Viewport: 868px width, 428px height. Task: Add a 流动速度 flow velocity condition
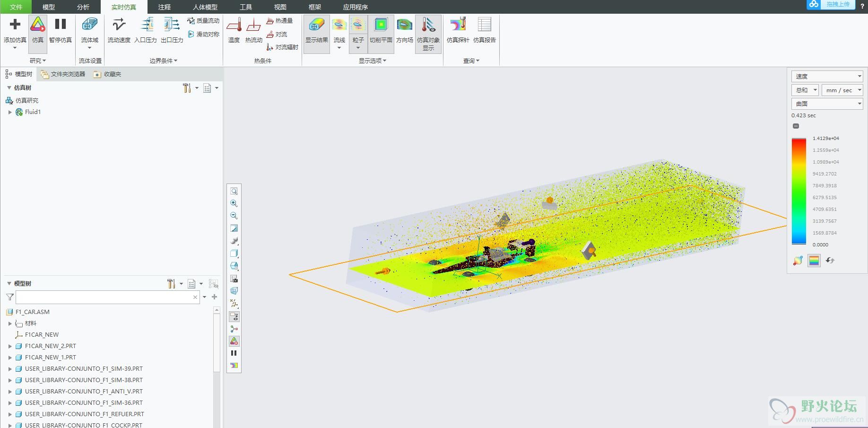[119, 30]
